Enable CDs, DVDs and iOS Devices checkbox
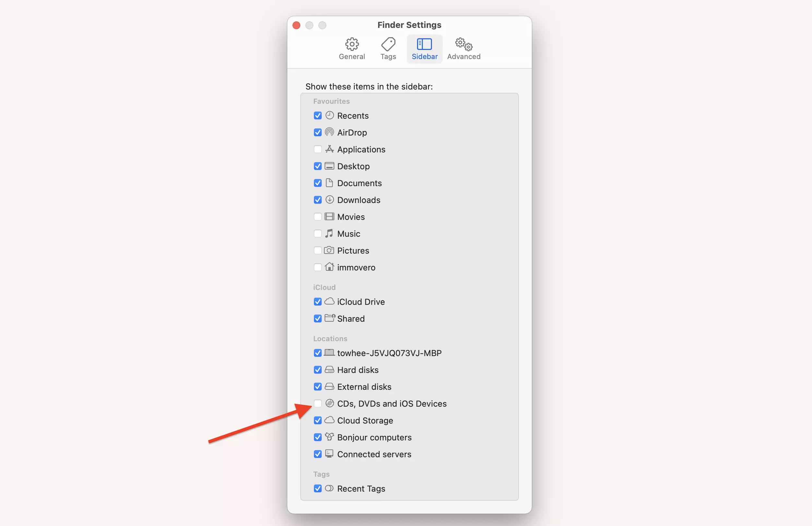 (317, 403)
